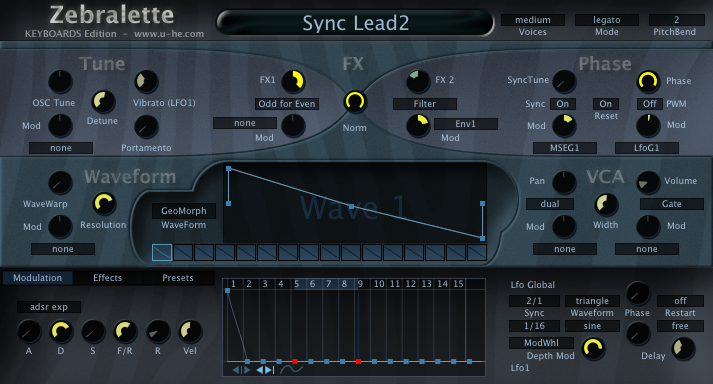This screenshot has width=713, height=384.
Task: Toggle the LFO free setting
Action: pos(680,326)
